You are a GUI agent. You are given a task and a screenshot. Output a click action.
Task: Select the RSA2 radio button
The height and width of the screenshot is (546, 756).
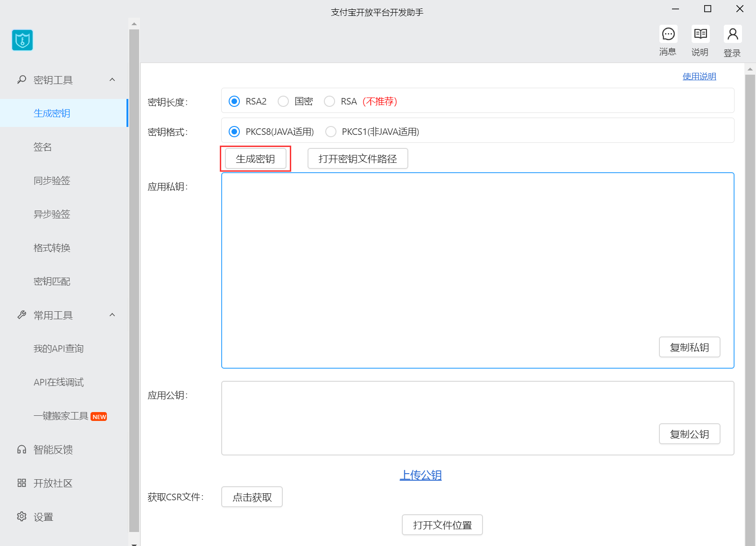[234, 101]
